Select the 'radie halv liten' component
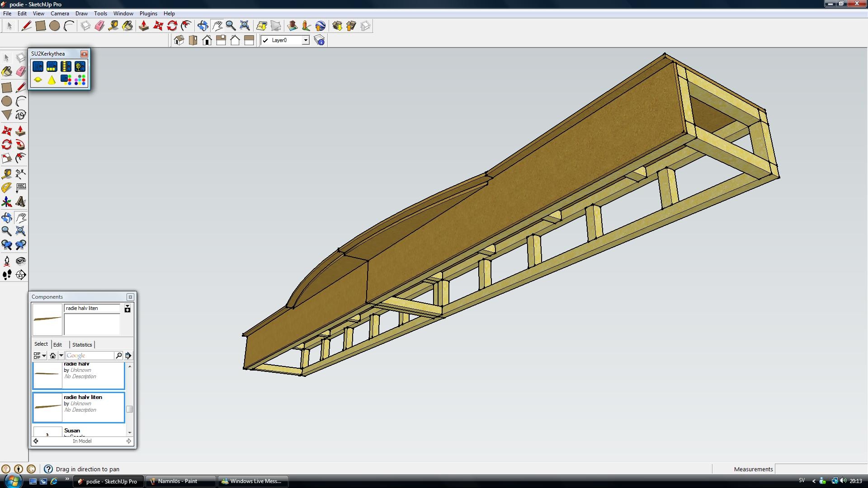 point(79,408)
